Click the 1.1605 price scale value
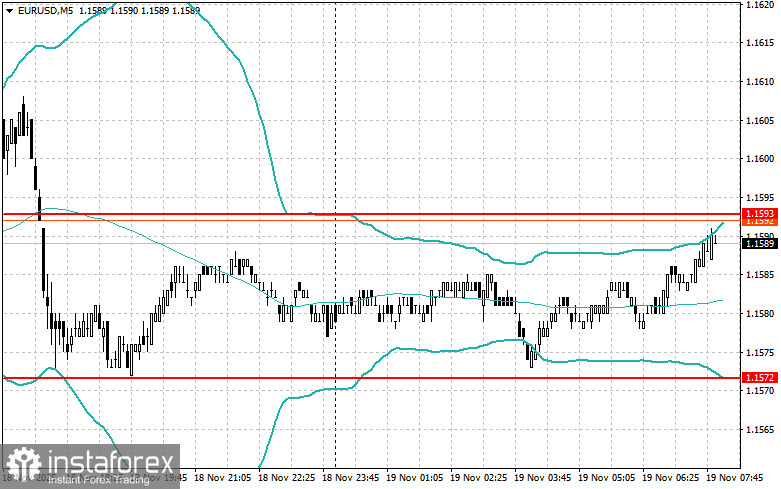The width and height of the screenshot is (781, 489). click(x=760, y=121)
